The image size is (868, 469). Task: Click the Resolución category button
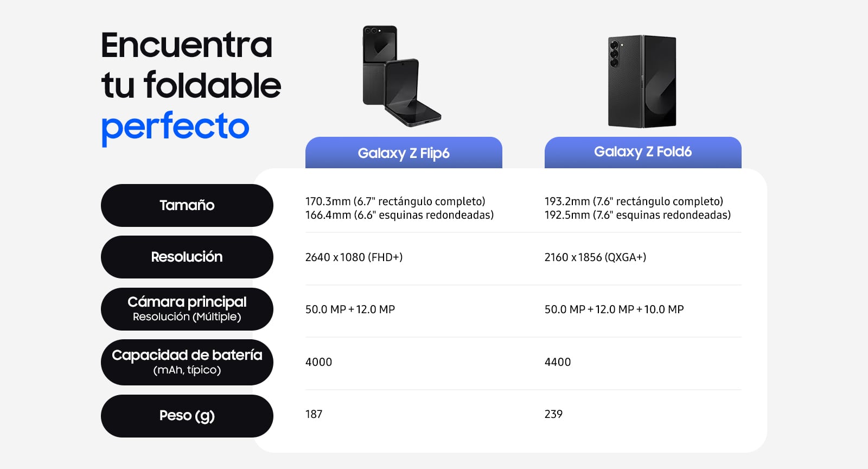tap(187, 257)
